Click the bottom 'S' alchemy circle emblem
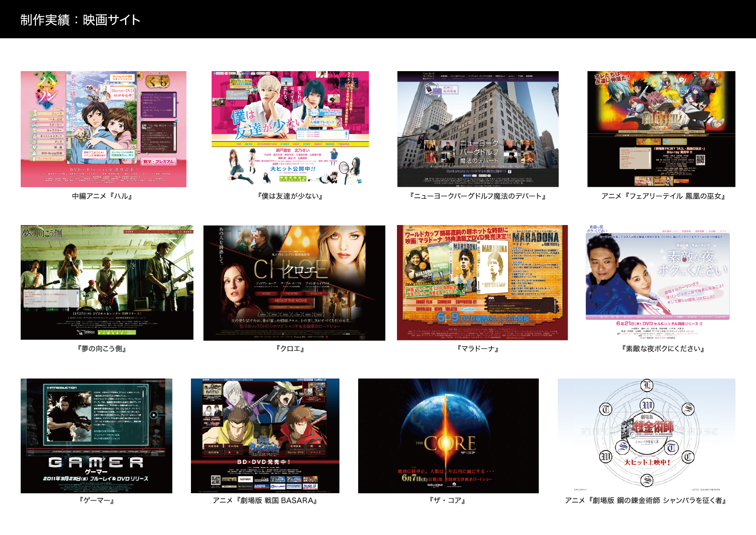 coord(647,480)
